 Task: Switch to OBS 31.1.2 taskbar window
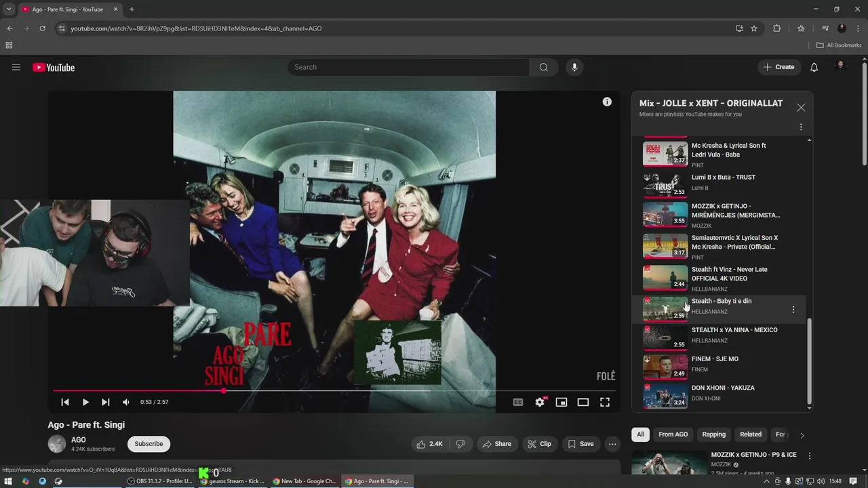161,481
